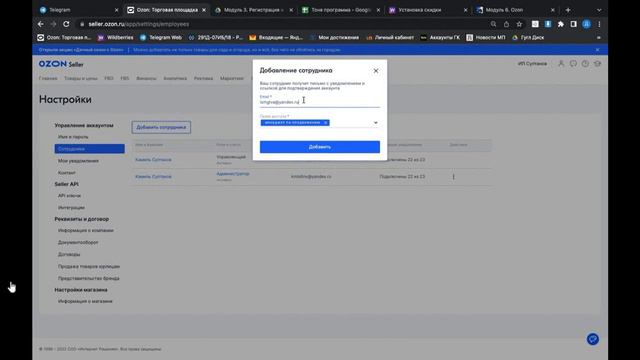The image size is (640, 360).
Task: Go back in browser
Action: [x=41, y=24]
